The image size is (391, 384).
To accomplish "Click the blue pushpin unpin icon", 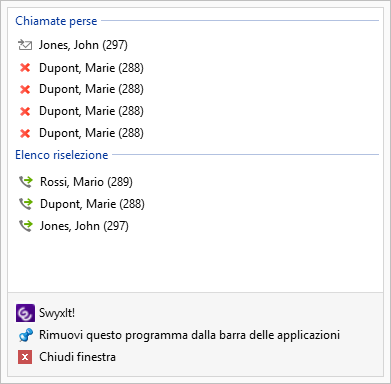I will pyautogui.click(x=25, y=335).
